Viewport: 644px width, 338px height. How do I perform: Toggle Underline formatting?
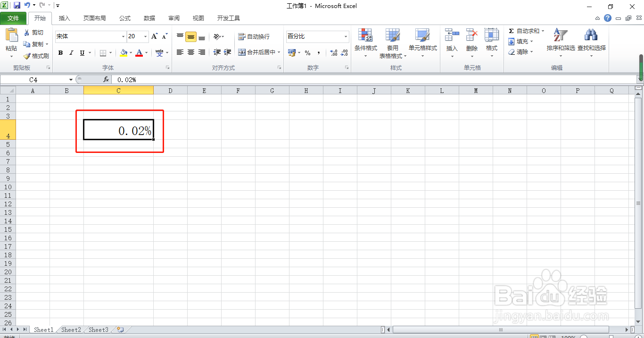83,53
